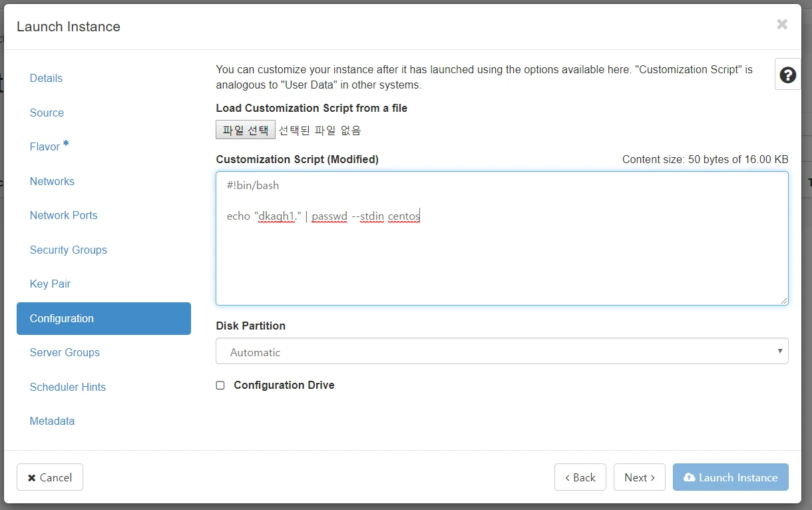Open the Scheduler Hints step
Image resolution: width=812 pixels, height=510 pixels.
67,387
